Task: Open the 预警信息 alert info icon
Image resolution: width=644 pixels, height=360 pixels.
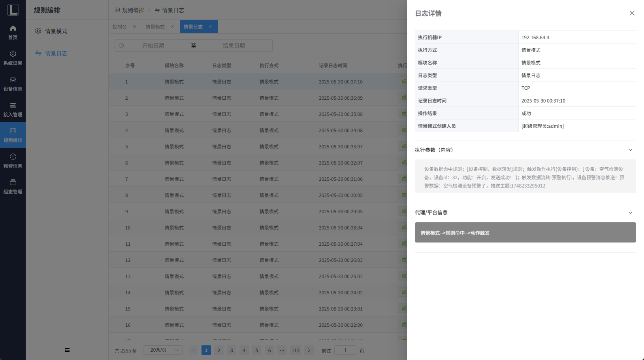Action: coord(13,157)
